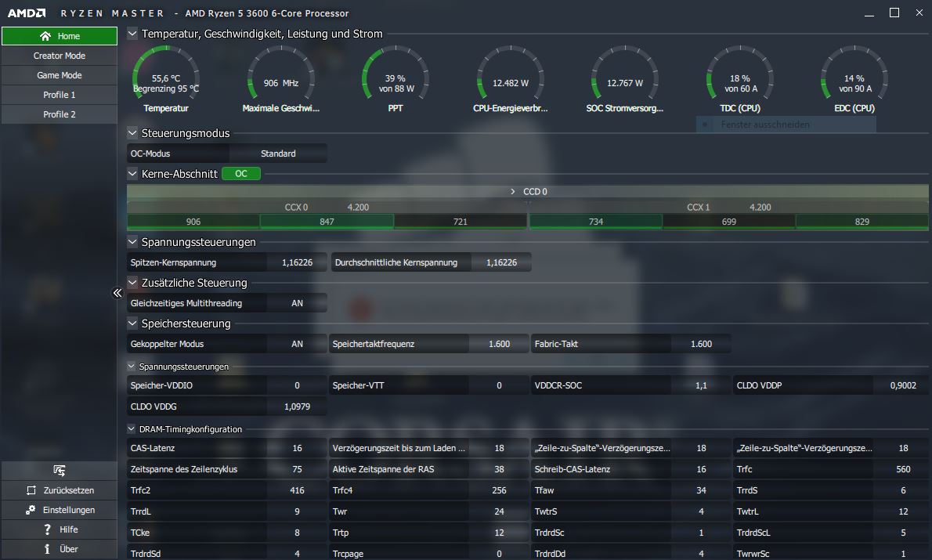Click the faded Fenster ausschneiden entry

(786, 125)
